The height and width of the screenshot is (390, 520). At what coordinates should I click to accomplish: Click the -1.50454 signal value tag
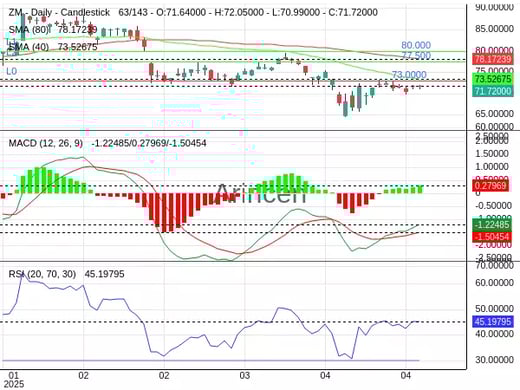(x=491, y=237)
